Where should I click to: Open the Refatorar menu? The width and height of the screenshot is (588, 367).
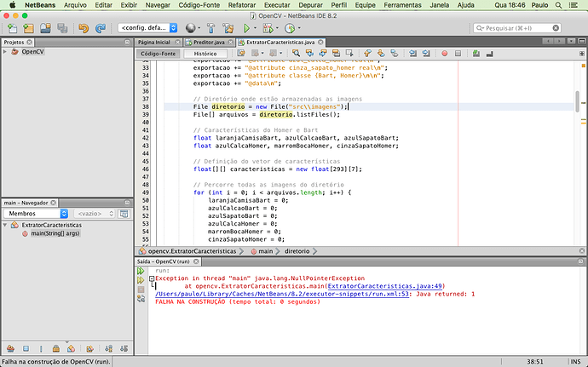click(x=242, y=5)
